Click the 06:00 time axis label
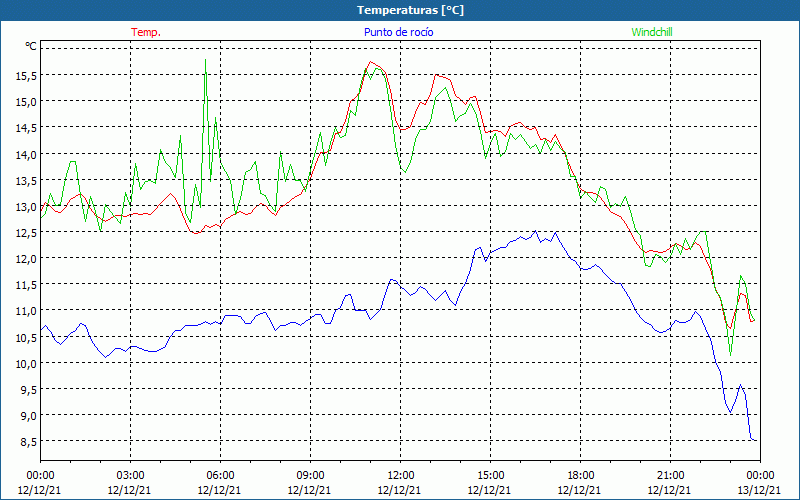 click(220, 476)
